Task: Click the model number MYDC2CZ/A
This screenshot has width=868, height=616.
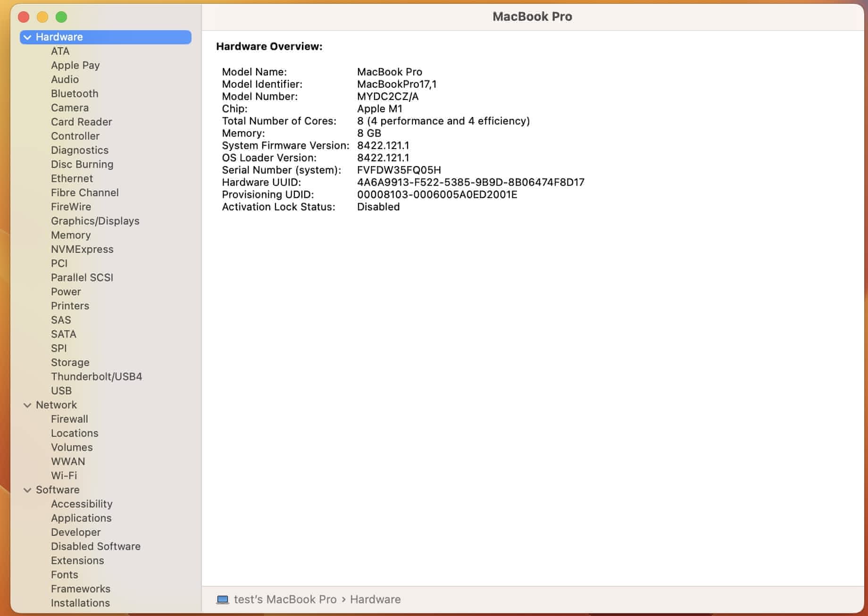Action: point(388,96)
